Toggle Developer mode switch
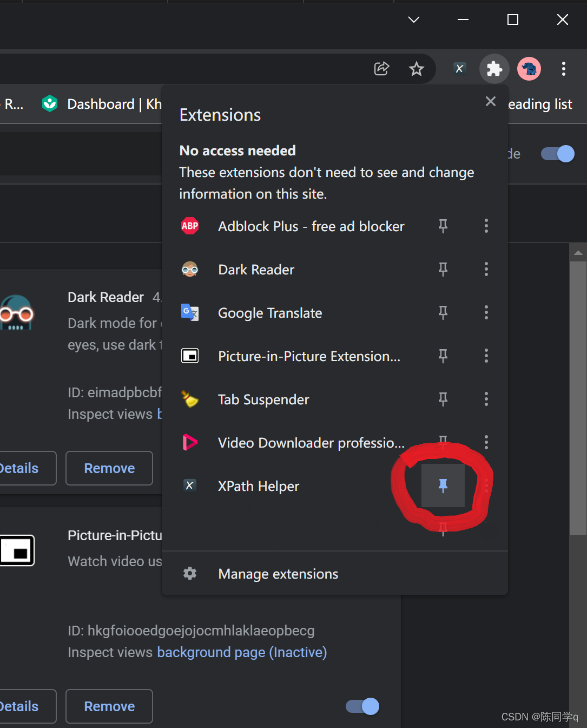This screenshot has height=728, width=587. tap(557, 154)
